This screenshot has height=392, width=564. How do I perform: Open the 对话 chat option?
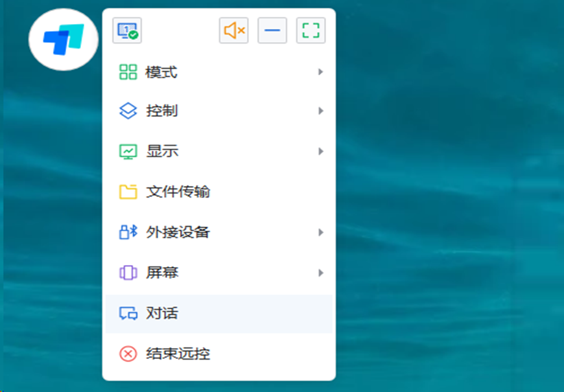point(219,314)
